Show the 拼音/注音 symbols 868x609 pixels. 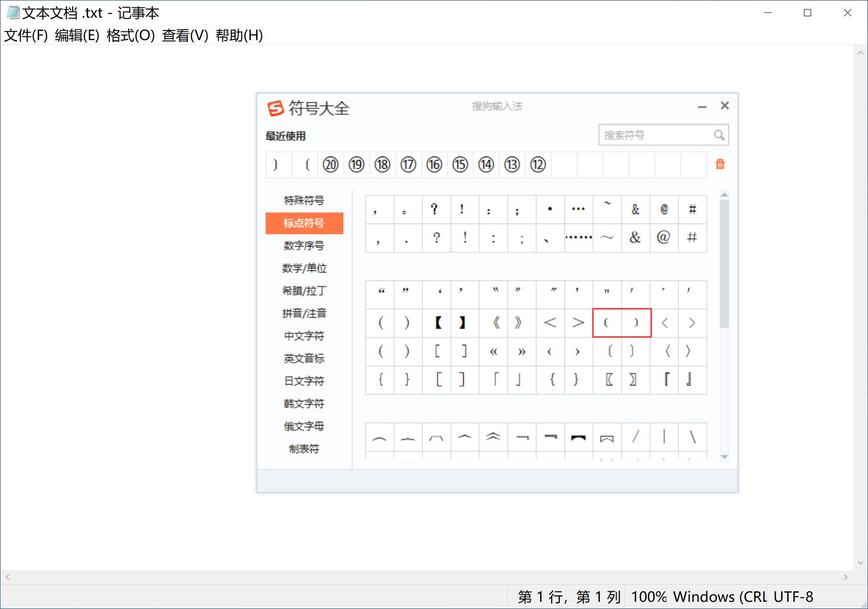click(304, 313)
